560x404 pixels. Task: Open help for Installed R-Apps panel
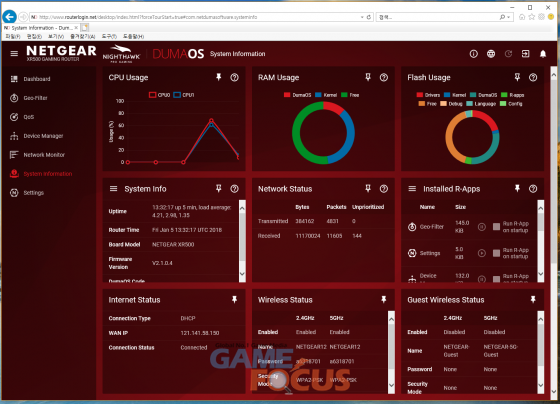533,189
